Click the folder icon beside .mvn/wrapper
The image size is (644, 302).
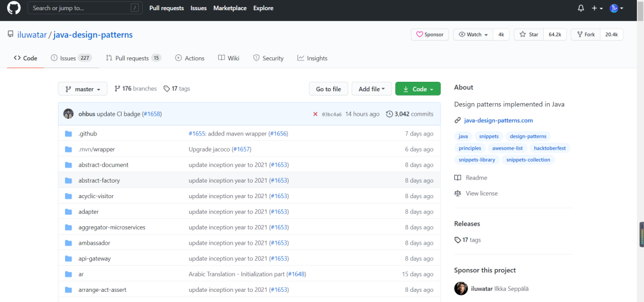[x=68, y=149]
